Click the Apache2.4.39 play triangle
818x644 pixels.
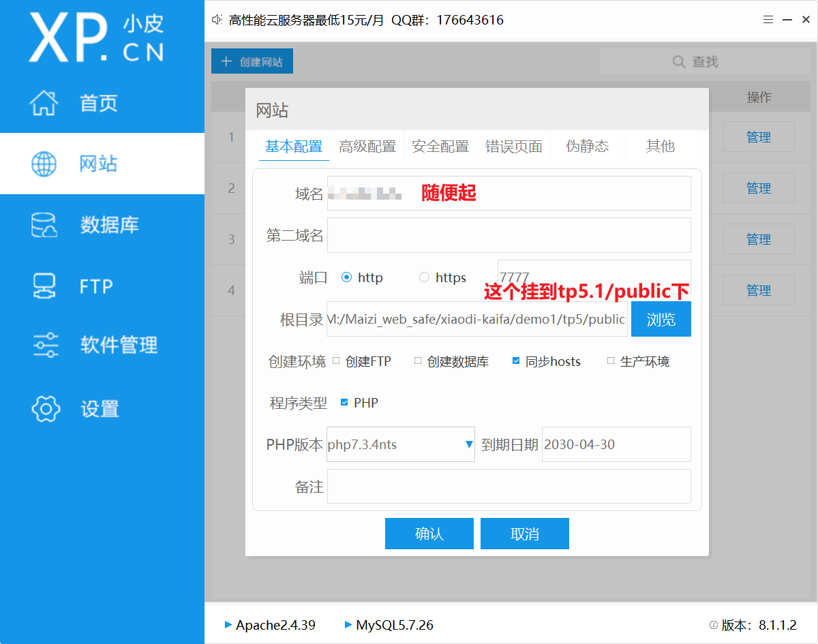228,625
